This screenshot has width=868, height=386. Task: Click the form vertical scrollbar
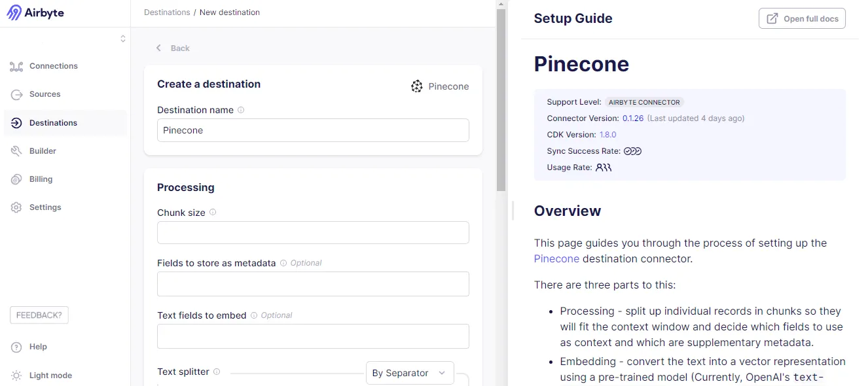pos(501,101)
